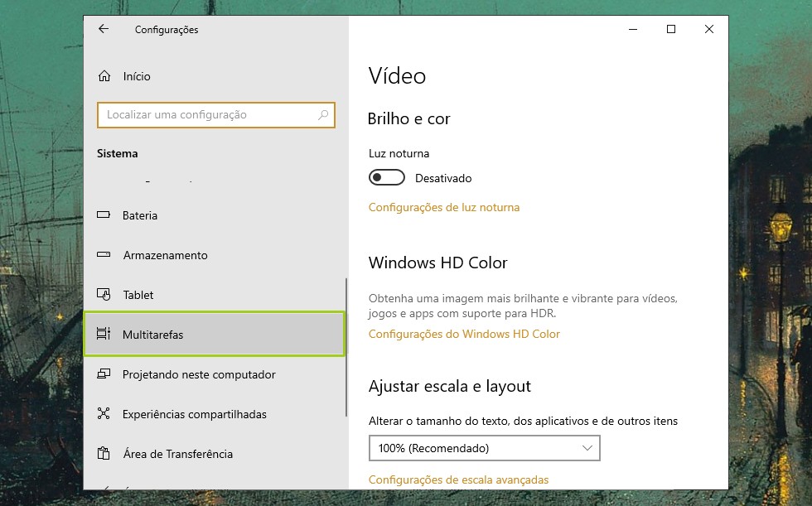812x506 pixels.
Task: Click the Armazenamento storage icon
Action: click(104, 255)
